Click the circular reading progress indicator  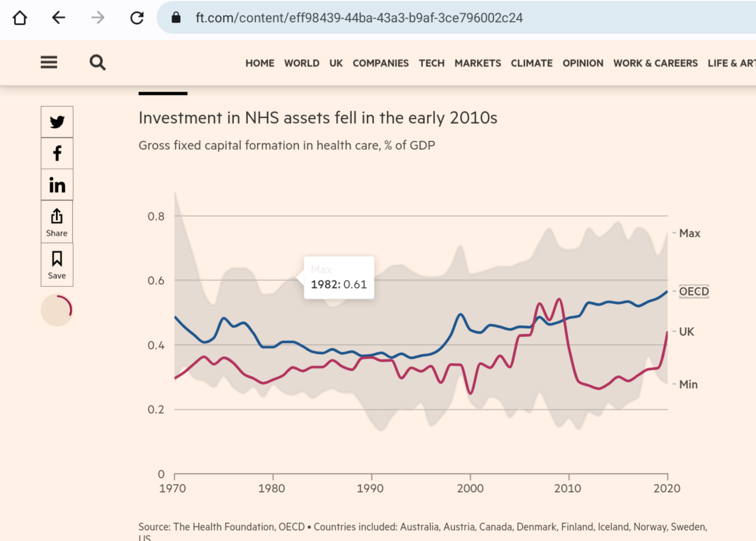tap(57, 310)
